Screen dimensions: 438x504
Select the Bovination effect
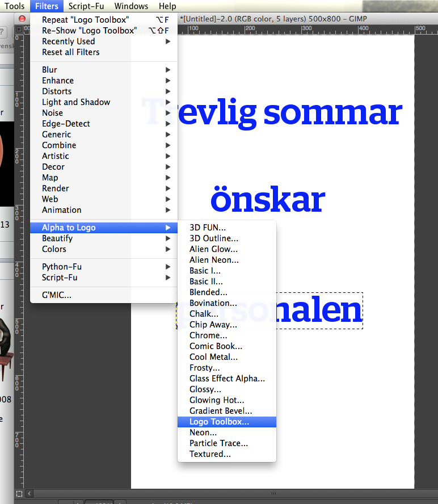[x=227, y=303]
